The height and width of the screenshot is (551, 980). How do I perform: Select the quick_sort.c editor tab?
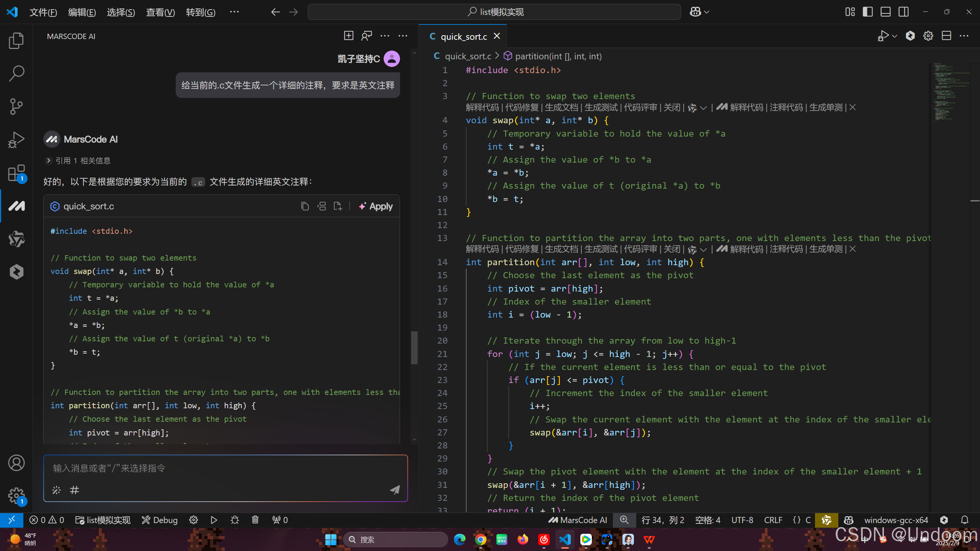pos(463,36)
